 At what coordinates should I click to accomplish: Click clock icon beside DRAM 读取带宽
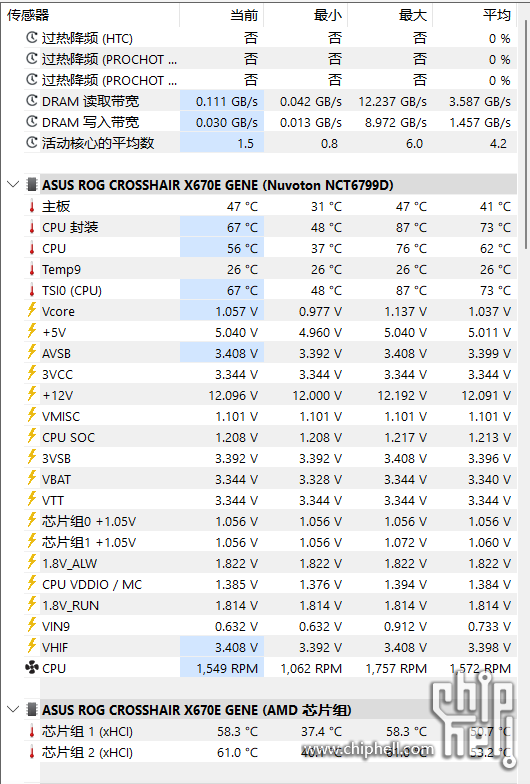(x=32, y=101)
